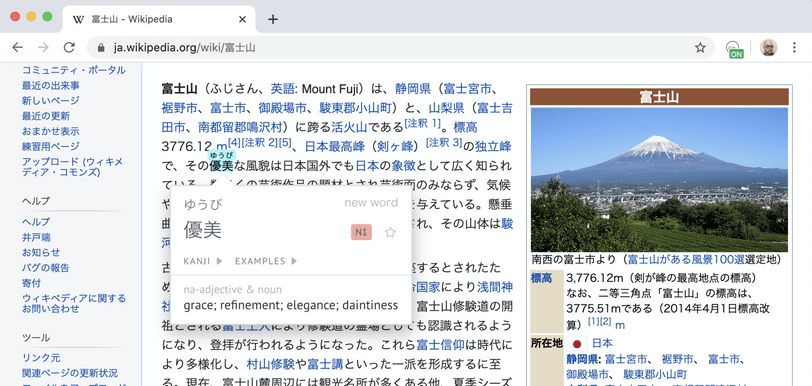
Task: Open the 富士宮市 link in the article intro
Action: coord(468,89)
